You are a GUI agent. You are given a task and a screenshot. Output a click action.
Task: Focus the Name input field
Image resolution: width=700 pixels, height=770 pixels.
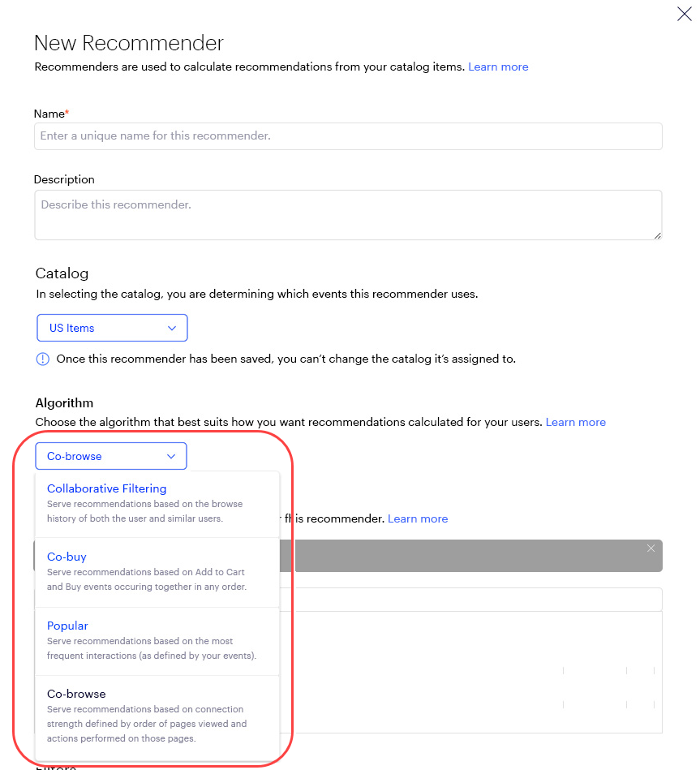(348, 136)
